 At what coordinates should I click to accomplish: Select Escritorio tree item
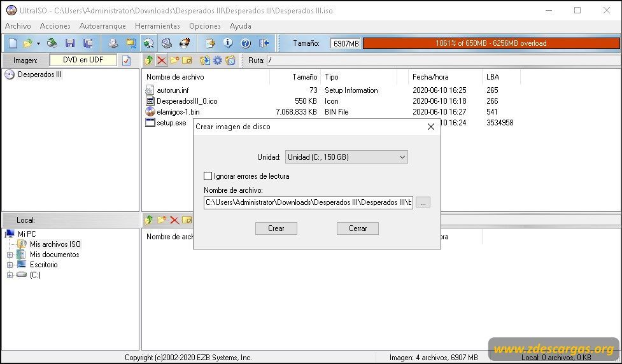(44, 265)
